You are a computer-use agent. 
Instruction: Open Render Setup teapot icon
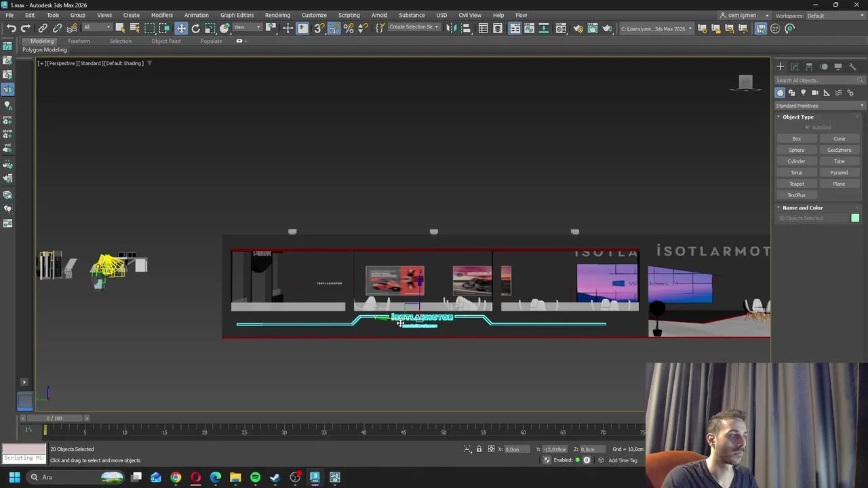(578, 28)
